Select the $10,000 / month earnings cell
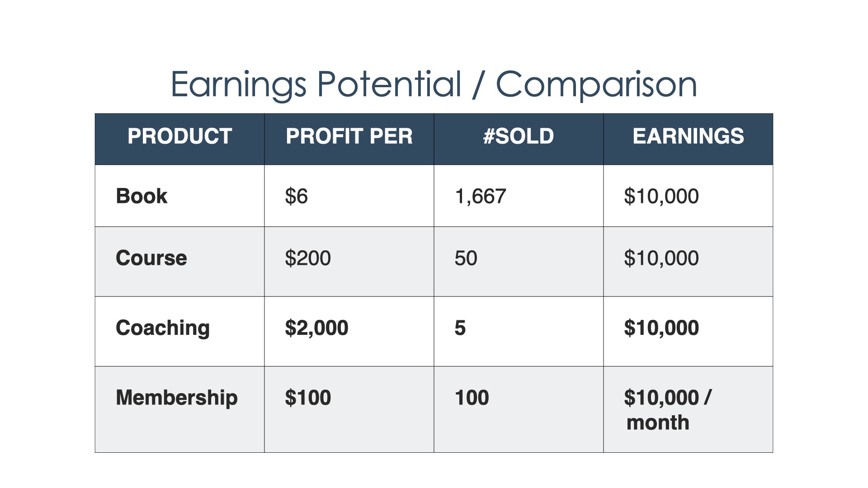868x488 pixels. point(688,409)
